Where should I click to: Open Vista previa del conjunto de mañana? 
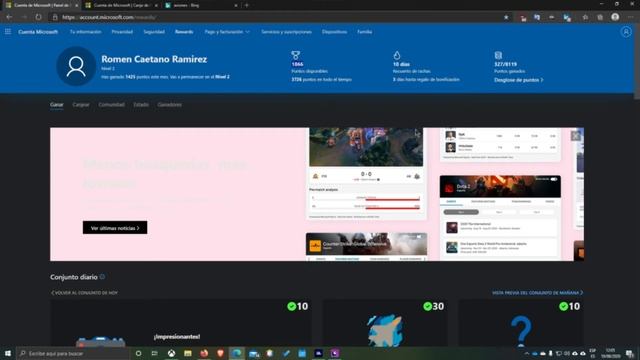(538, 293)
